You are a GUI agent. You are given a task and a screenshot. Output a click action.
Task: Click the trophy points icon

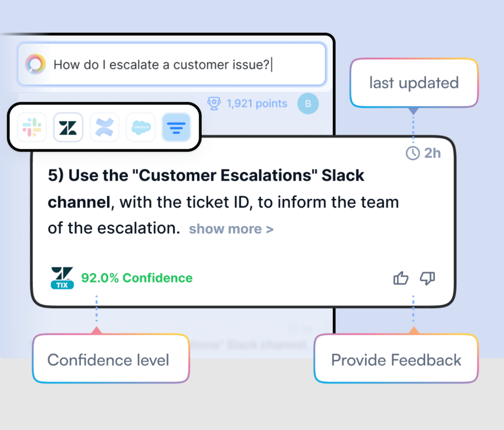(x=214, y=103)
